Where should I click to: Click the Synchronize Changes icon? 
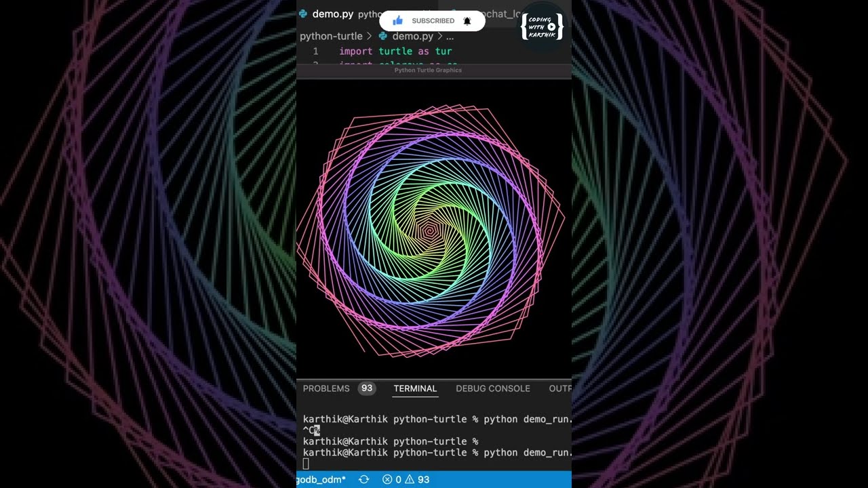tap(363, 479)
